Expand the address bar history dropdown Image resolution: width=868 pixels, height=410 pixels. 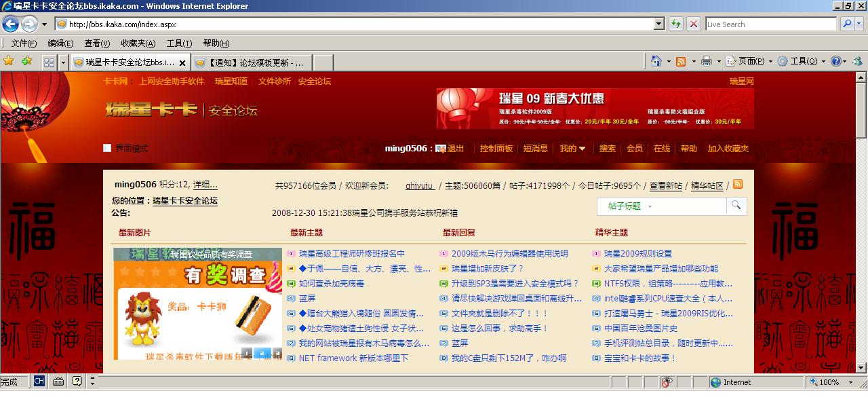(659, 24)
